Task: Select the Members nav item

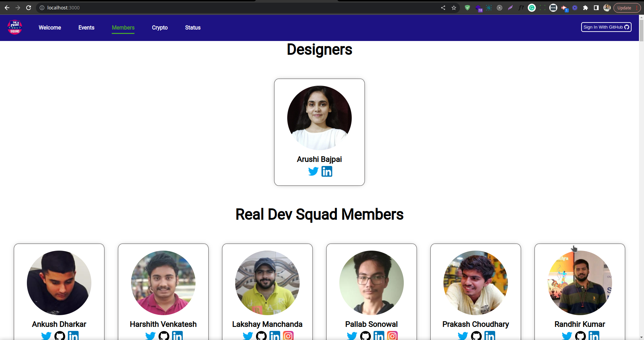Action: click(123, 28)
